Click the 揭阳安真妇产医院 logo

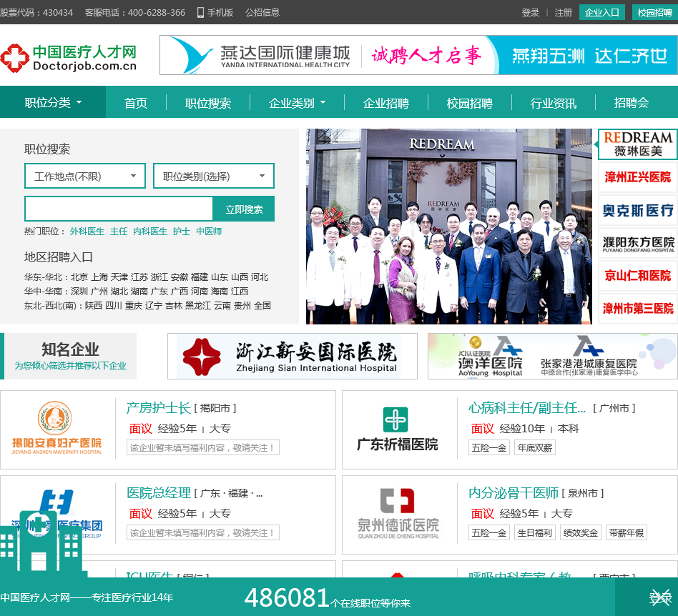(56, 427)
